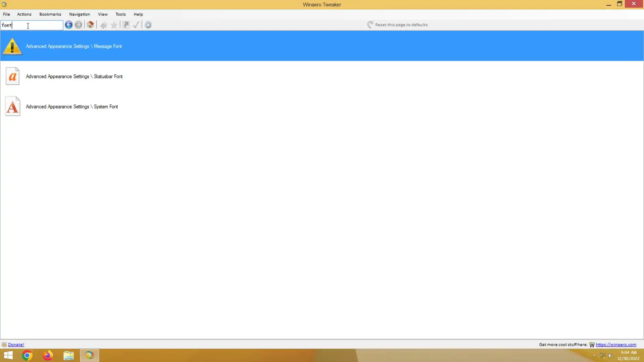Screen dimensions: 644x362
Task: Click the grey Forward arrow button
Action: (78, 25)
